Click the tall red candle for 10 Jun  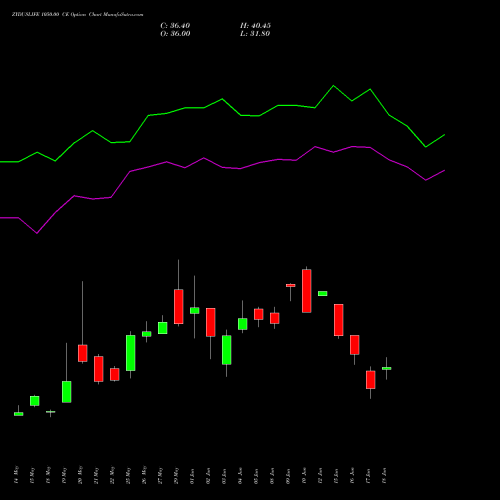[x=307, y=291]
